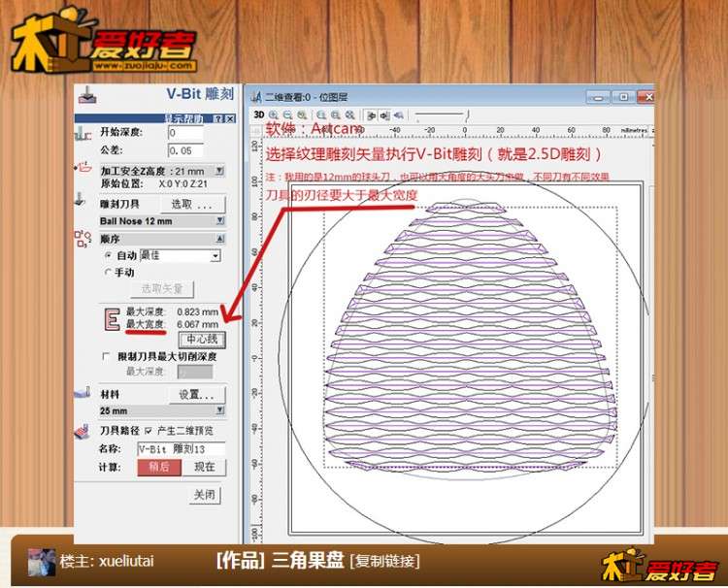Click 显示帮助 show help label

[x=183, y=118]
